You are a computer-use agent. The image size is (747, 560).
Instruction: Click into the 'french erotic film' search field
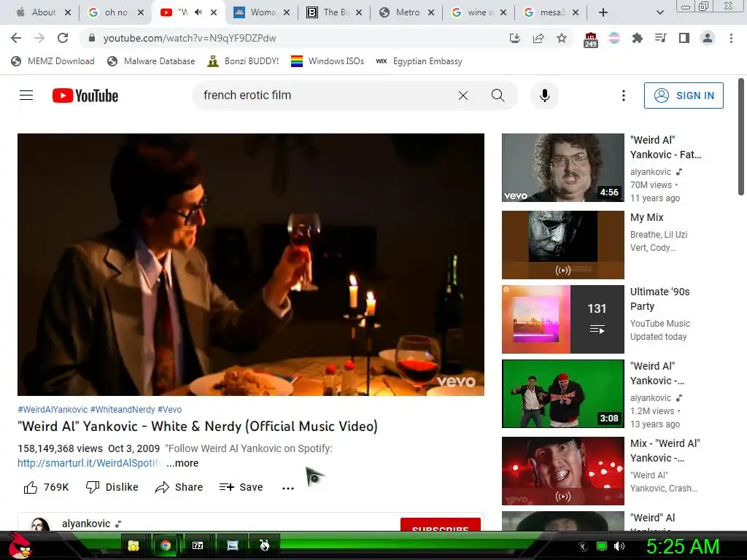tap(324, 96)
